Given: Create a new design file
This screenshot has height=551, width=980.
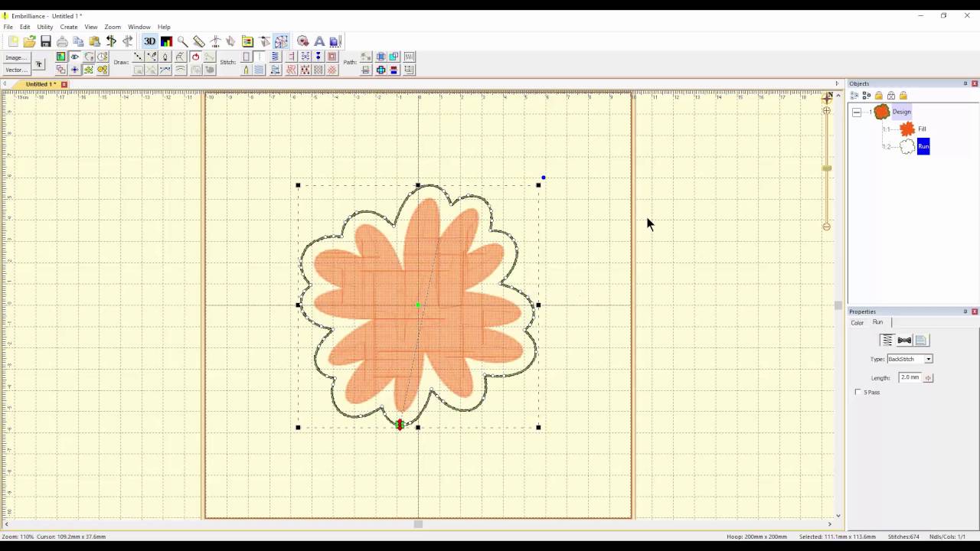Looking at the screenshot, I should click(x=13, y=41).
